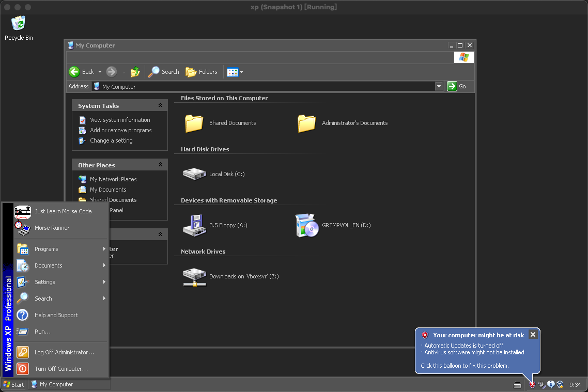Click the red security shield tray icon
The width and height of the screenshot is (588, 392).
click(x=532, y=385)
